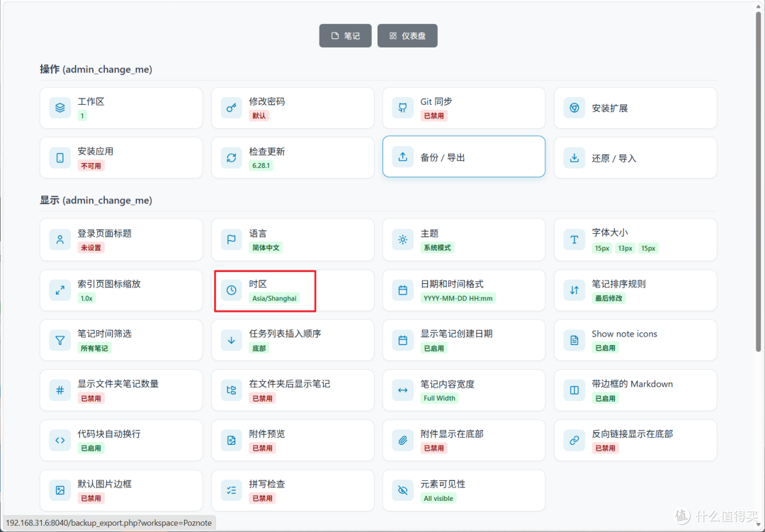This screenshot has height=532, width=765.
Task: Toggle the 已禁用 badge under 显示文件夹笔记数量
Action: pos(91,398)
